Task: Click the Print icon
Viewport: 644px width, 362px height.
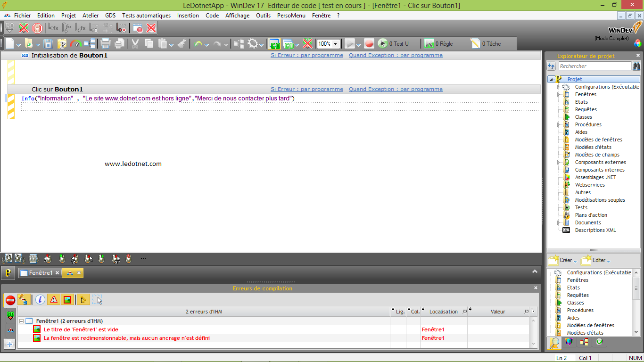Action: pyautogui.click(x=107, y=43)
